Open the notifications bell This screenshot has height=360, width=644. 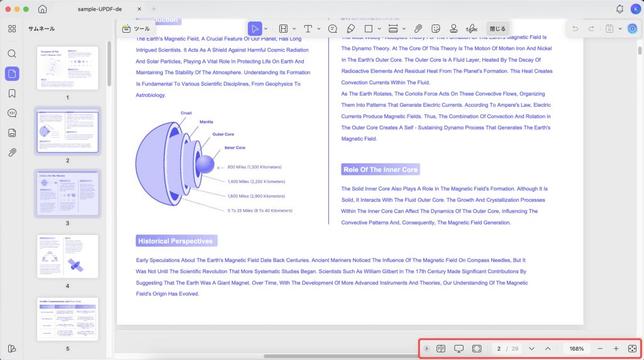tap(619, 9)
